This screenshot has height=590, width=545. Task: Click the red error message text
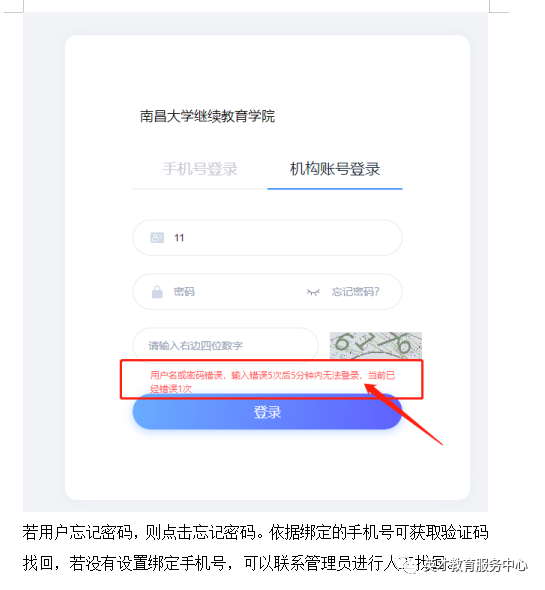(x=272, y=382)
